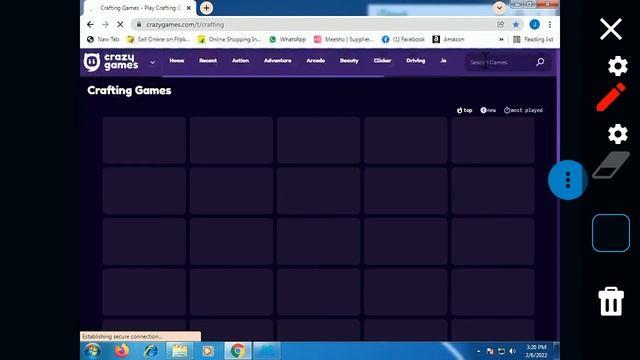Click the browser back arrow
The image size is (640, 360).
pos(90,24)
